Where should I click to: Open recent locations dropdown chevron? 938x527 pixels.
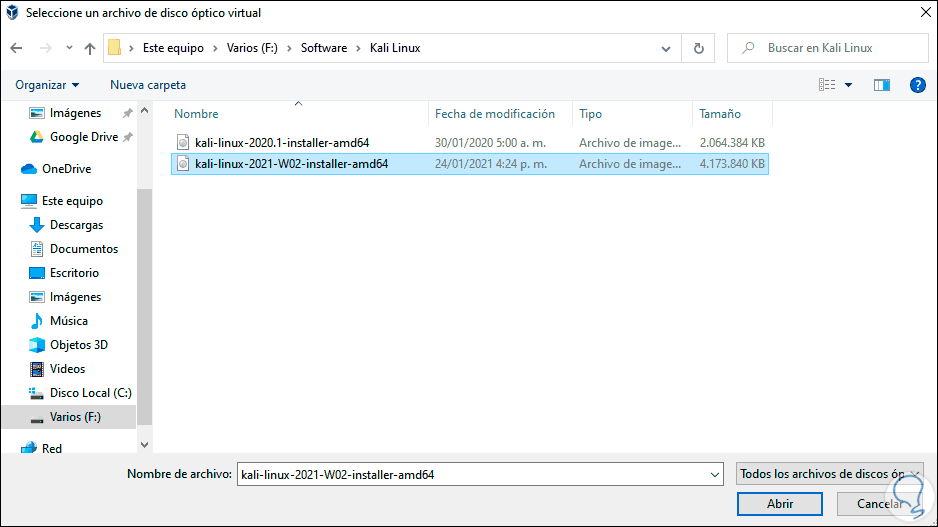point(69,48)
